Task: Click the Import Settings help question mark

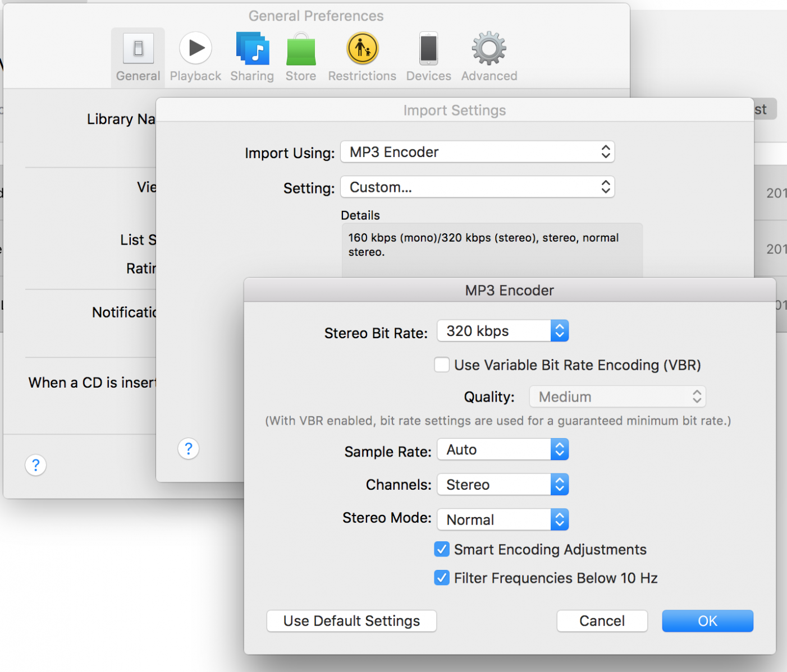Action: pyautogui.click(x=189, y=449)
